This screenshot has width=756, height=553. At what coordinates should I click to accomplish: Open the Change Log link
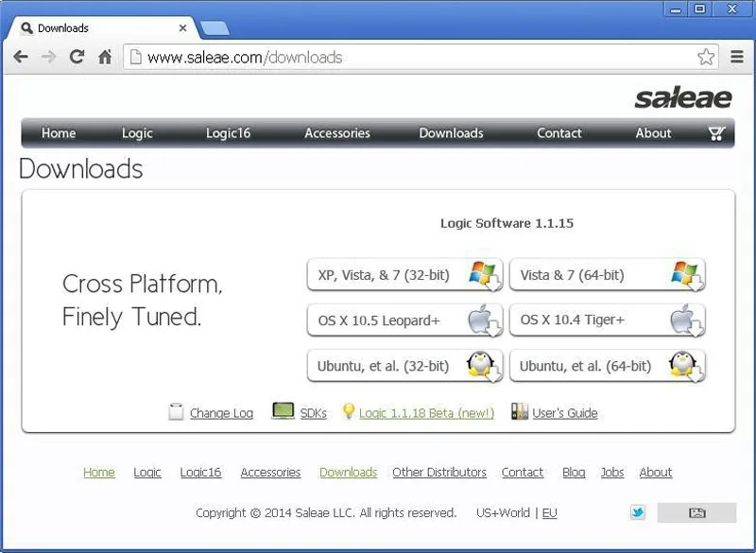click(x=221, y=413)
